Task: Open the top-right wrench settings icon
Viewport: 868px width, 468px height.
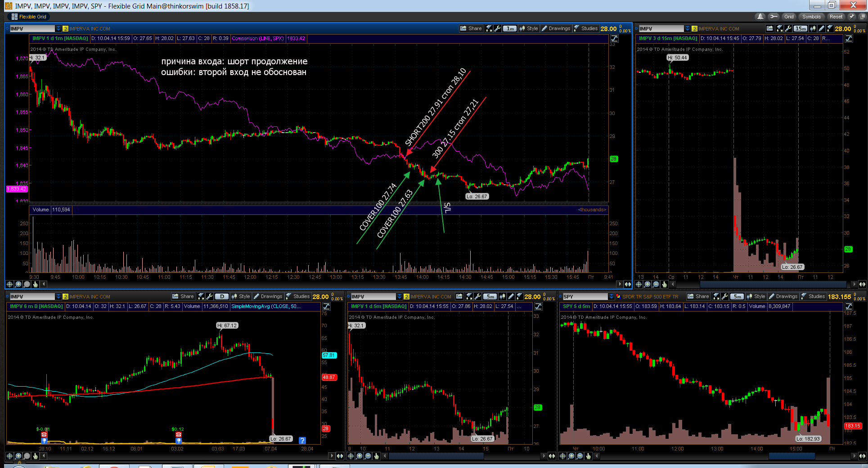Action: (773, 17)
